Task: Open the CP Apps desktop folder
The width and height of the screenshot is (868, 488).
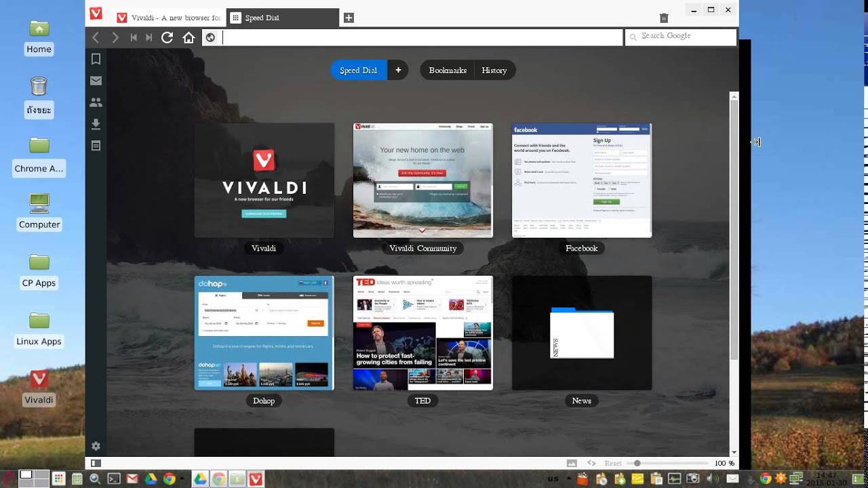Action: click(x=39, y=272)
